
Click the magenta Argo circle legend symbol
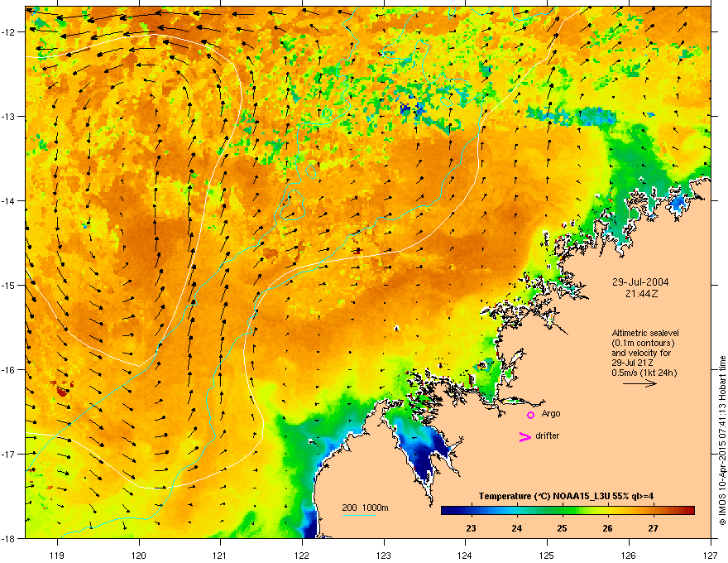pyautogui.click(x=530, y=415)
